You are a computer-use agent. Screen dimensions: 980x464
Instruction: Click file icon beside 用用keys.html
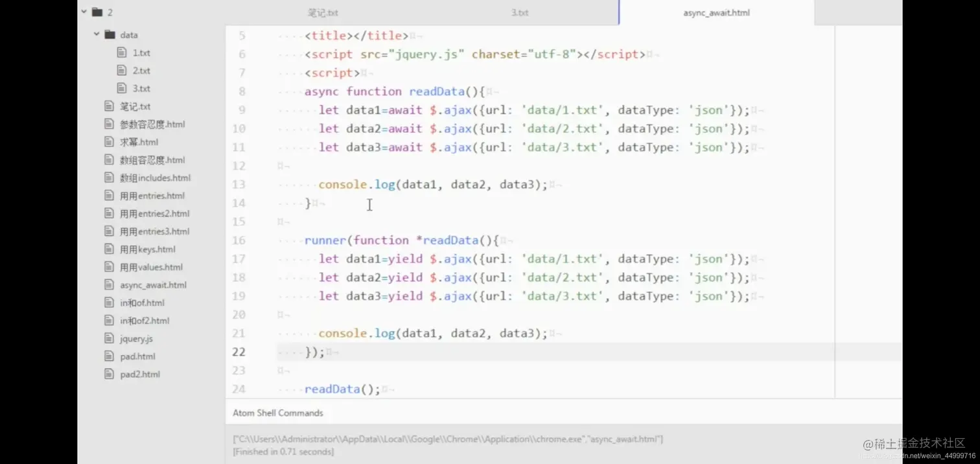click(x=108, y=249)
